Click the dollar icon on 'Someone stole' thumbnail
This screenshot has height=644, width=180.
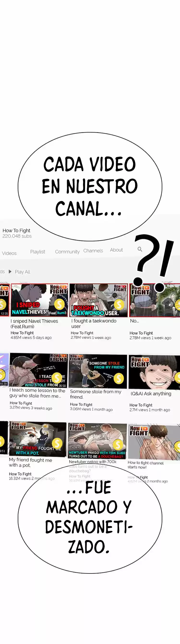click(x=119, y=379)
